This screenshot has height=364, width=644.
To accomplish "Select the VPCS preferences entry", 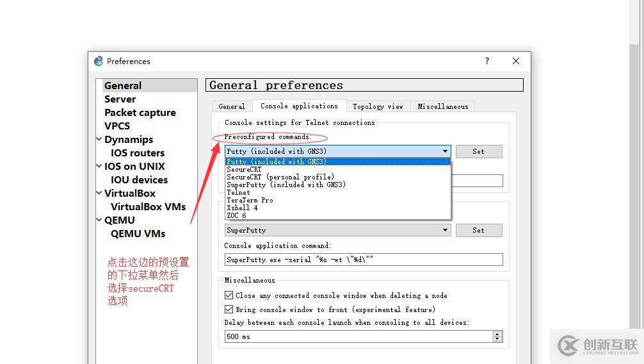I will pos(117,126).
